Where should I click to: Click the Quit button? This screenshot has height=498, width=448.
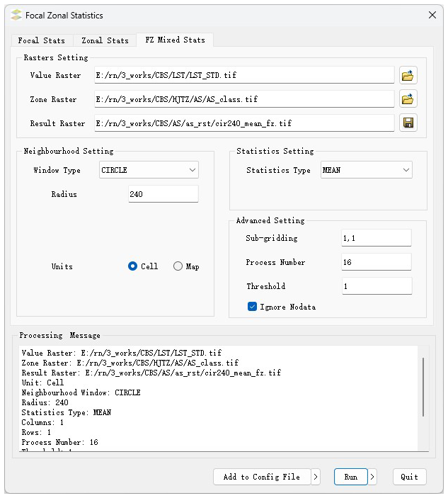click(409, 477)
